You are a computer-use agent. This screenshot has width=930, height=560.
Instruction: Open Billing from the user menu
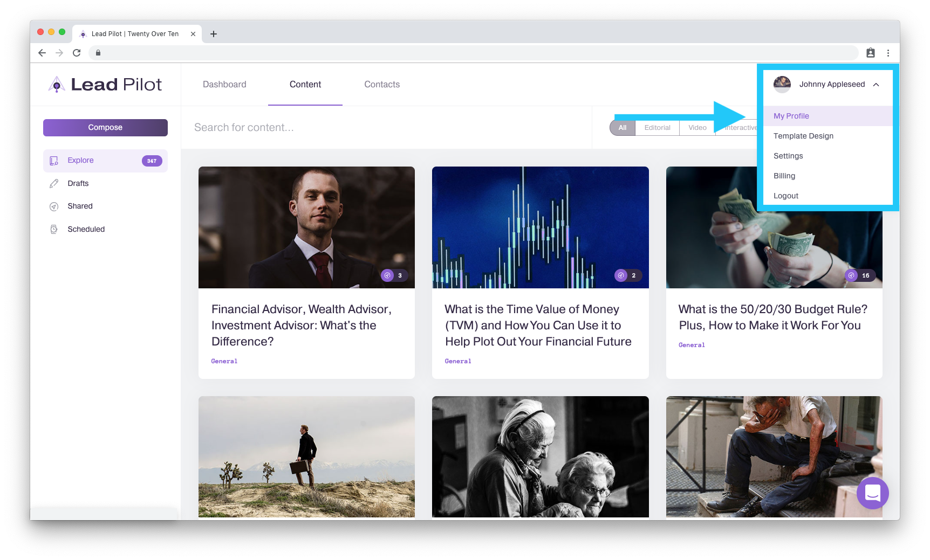(x=828, y=176)
